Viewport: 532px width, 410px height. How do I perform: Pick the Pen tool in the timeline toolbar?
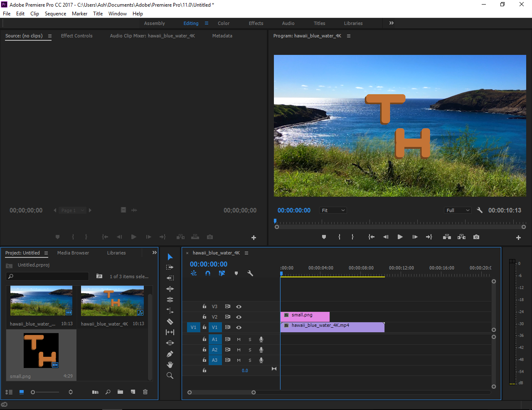pyautogui.click(x=170, y=354)
